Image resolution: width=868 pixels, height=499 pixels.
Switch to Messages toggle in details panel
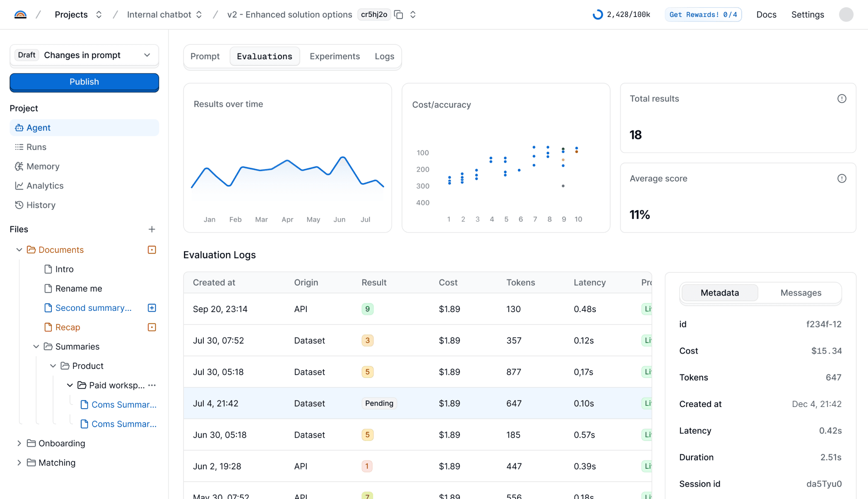tap(800, 293)
